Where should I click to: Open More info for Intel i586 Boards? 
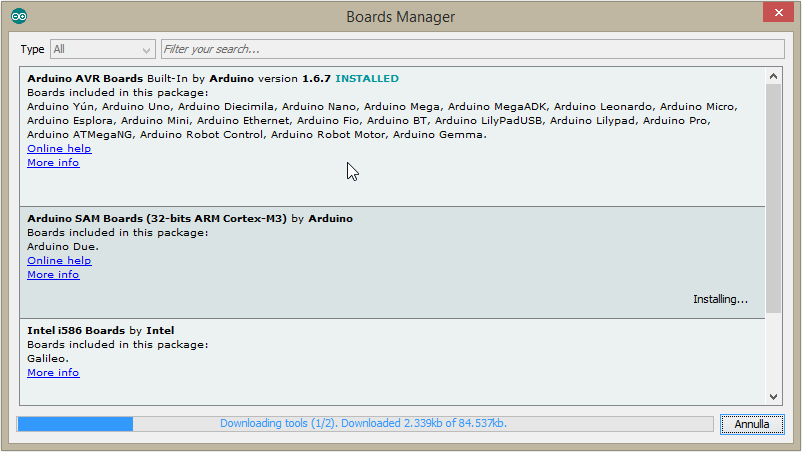point(53,372)
